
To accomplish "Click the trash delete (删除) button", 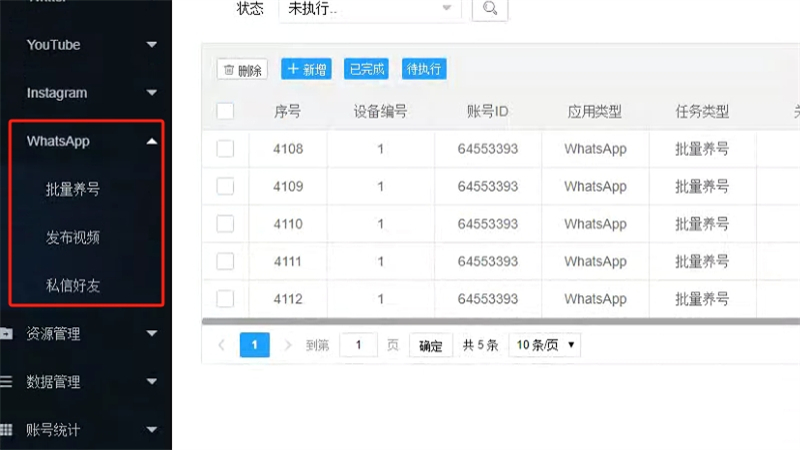I will click(x=242, y=70).
